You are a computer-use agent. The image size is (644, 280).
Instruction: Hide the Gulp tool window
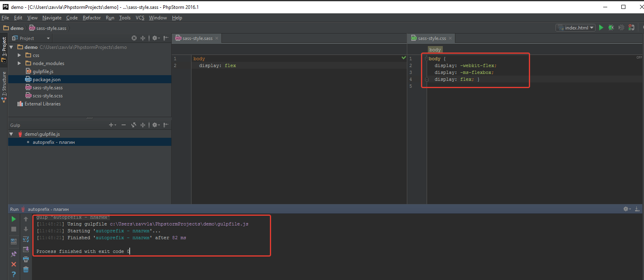(x=166, y=125)
